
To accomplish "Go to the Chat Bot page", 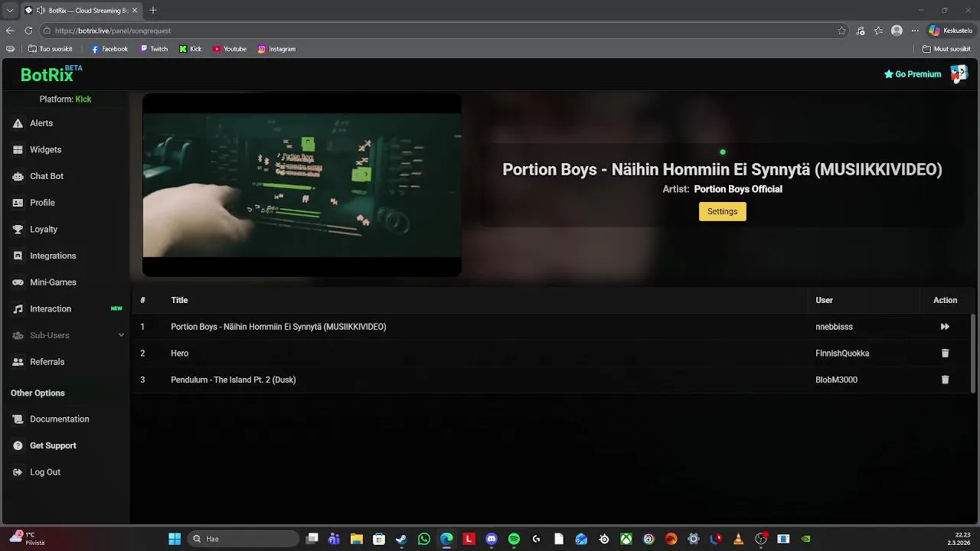I will 47,176.
